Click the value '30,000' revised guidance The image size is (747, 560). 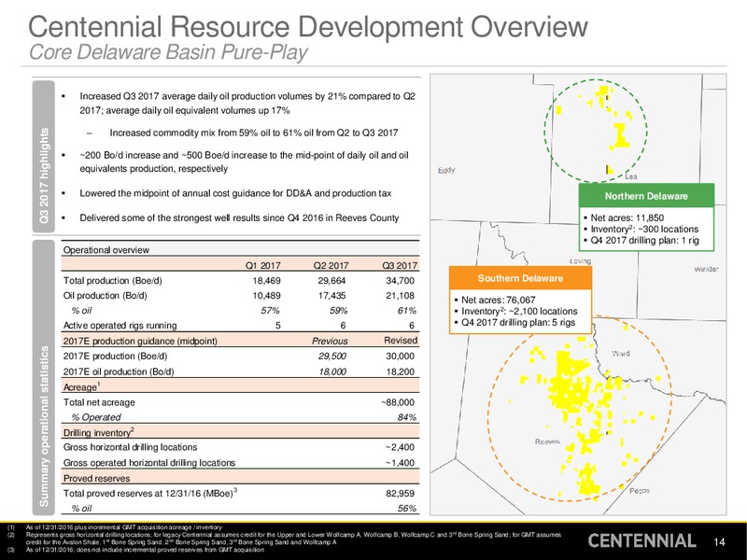click(x=401, y=357)
